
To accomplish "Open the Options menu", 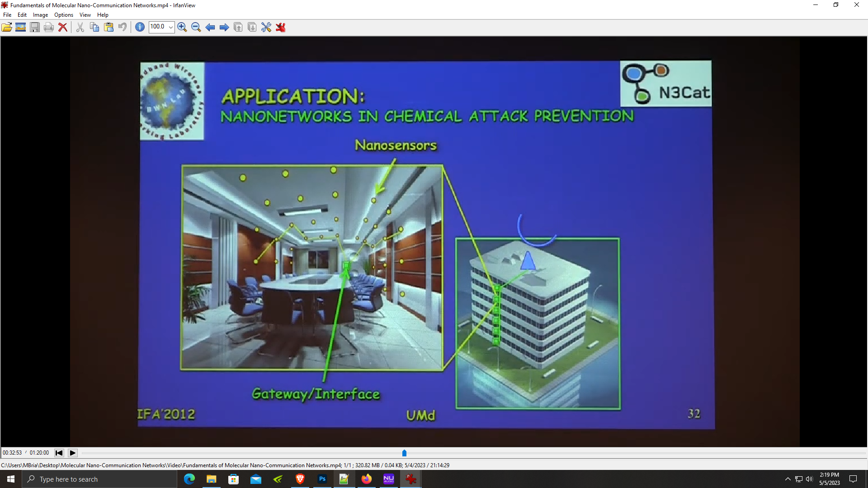I will pos(64,15).
